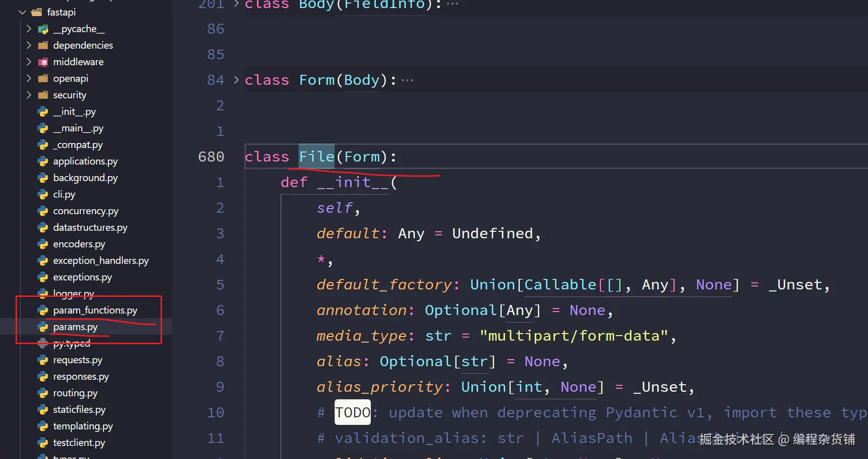Screen dimensions: 868x459
Task: Open params.py in the explorer
Action: pos(75,327)
